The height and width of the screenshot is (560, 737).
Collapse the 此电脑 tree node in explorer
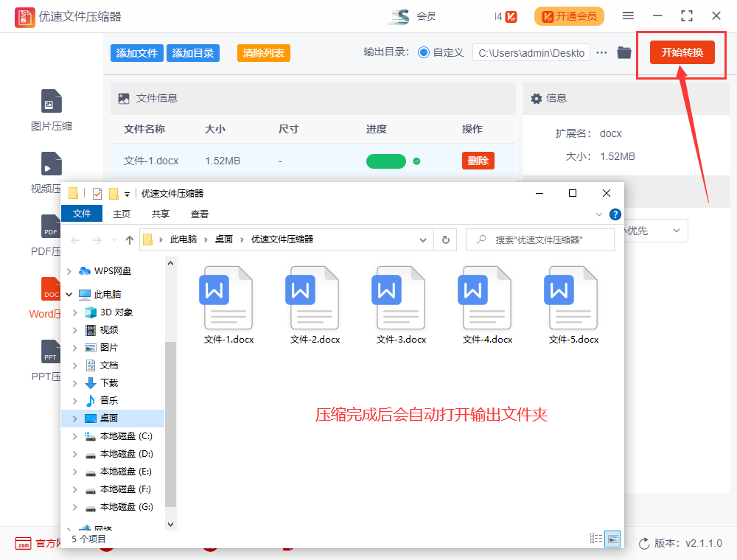point(69,294)
